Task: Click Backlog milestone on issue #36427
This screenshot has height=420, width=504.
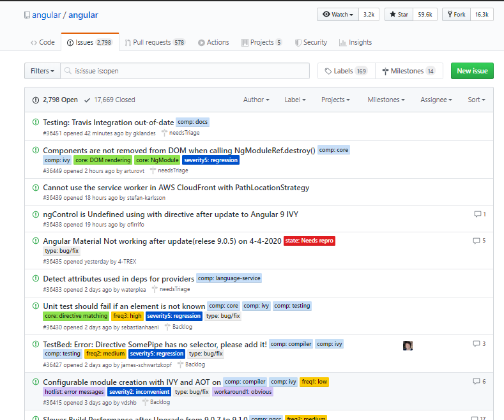Action: (x=192, y=364)
